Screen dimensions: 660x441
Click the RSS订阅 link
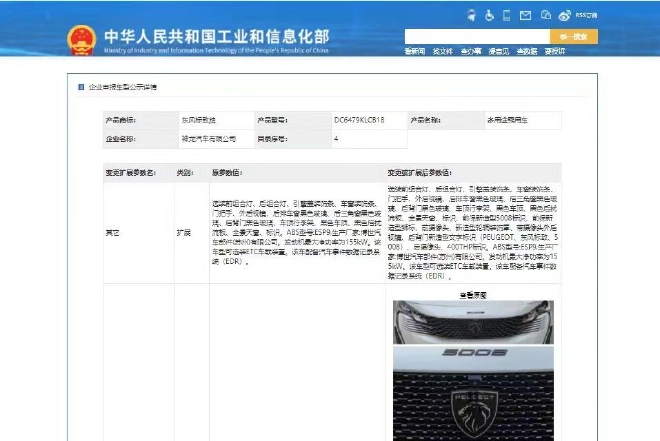pyautogui.click(x=586, y=15)
